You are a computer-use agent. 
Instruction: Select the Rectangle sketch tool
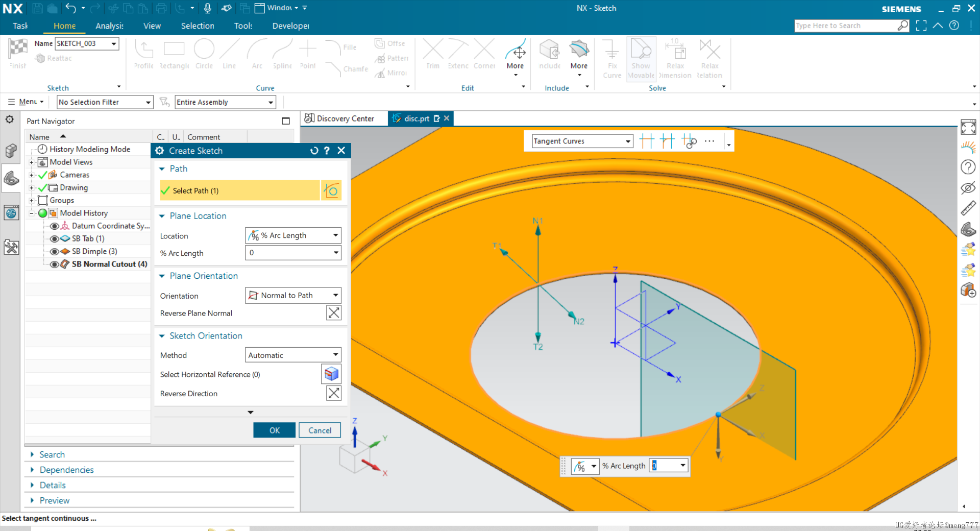click(174, 54)
